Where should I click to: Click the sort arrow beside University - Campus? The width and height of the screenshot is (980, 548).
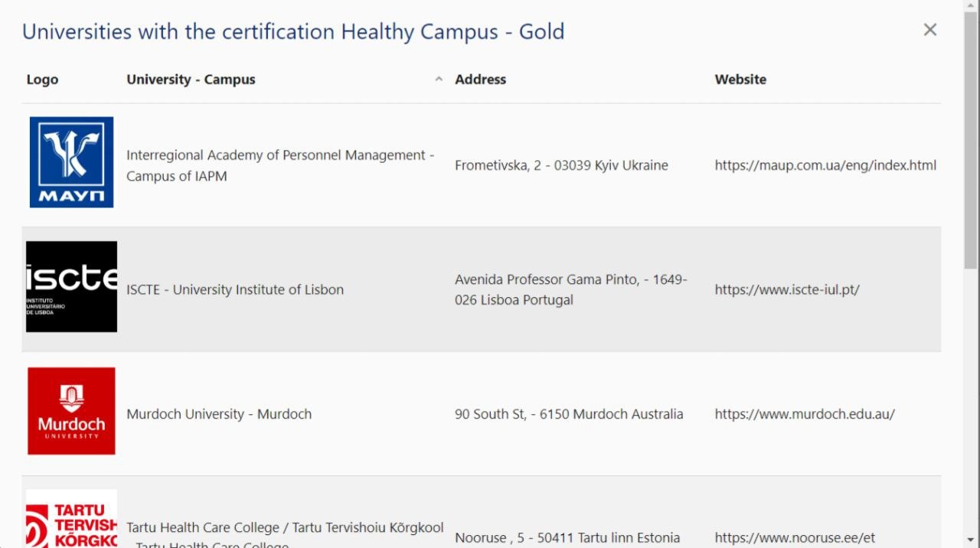tap(439, 80)
